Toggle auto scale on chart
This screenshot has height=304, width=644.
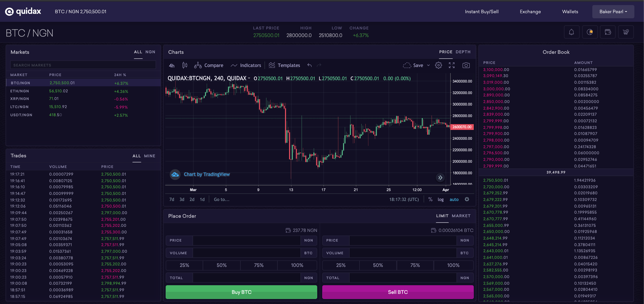[x=454, y=199]
